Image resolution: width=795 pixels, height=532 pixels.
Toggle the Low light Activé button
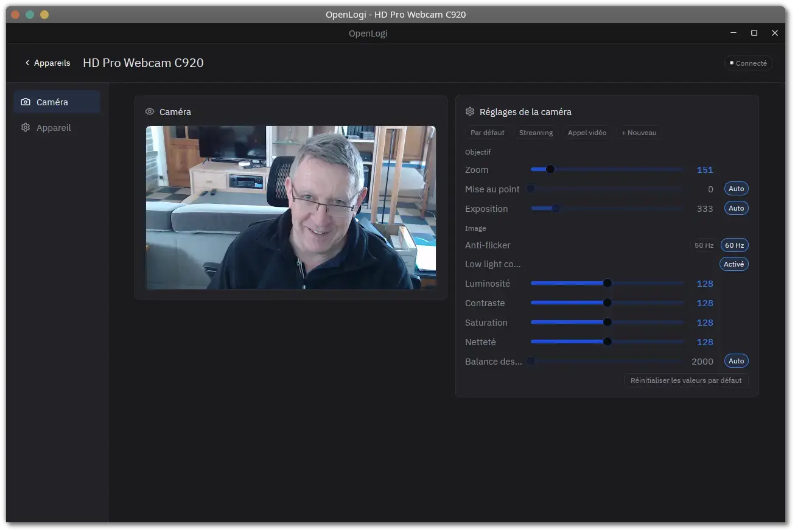(x=734, y=264)
